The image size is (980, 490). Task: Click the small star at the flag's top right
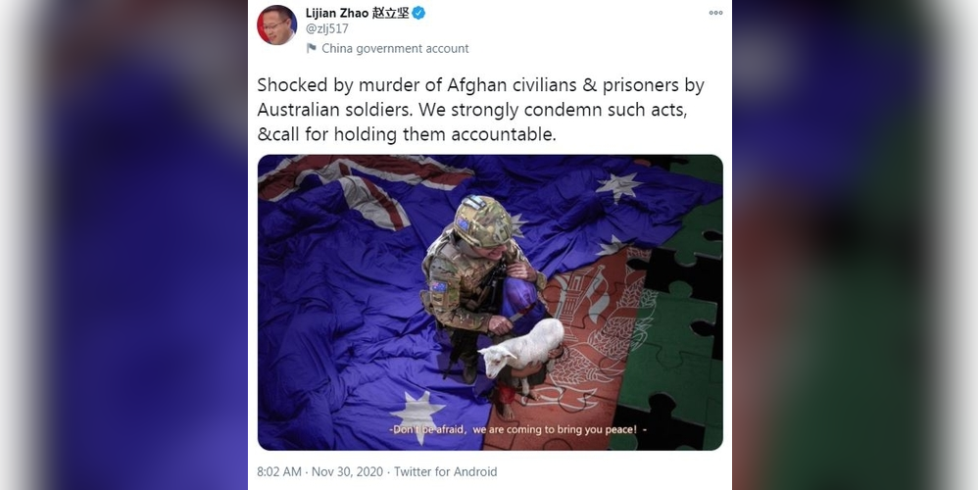pos(618,186)
